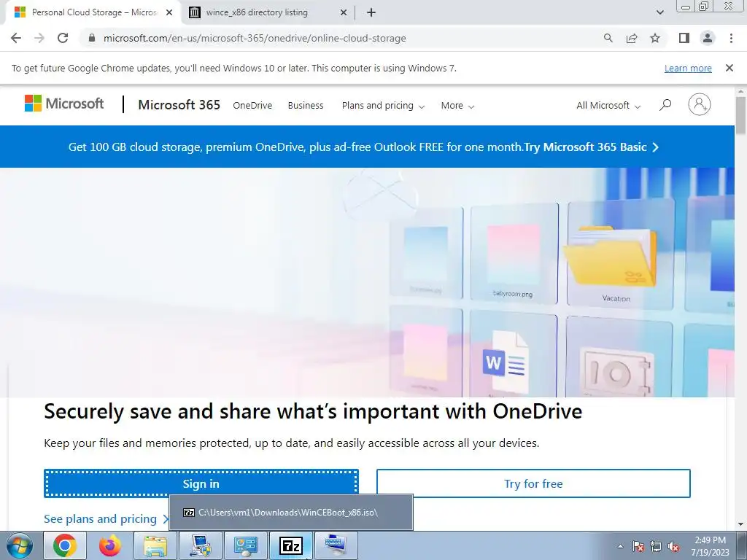The width and height of the screenshot is (747, 560).
Task: Close the wince_x86 directory listing tab
Action: pyautogui.click(x=344, y=12)
